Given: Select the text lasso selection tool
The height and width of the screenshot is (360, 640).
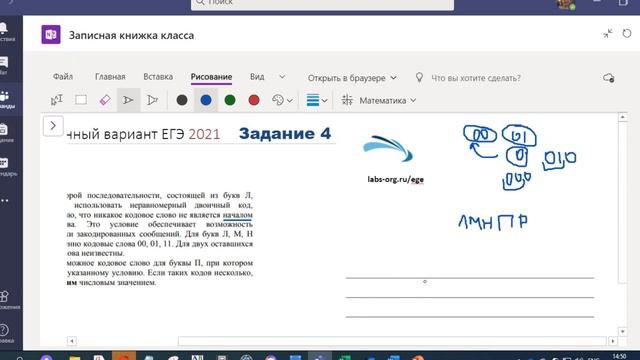Looking at the screenshot, I should click(56, 100).
